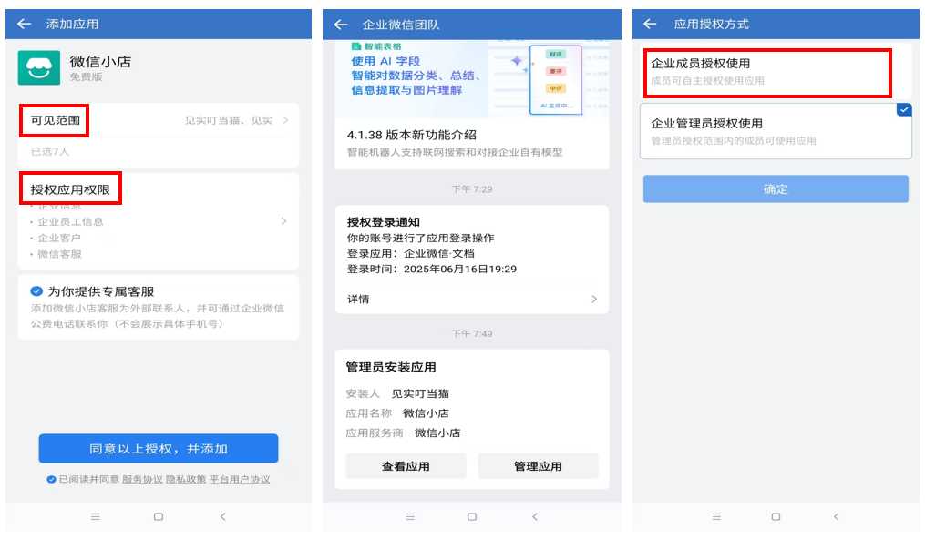Select the 企业管理员授权使用 option
The width and height of the screenshot is (925, 560).
point(776,131)
